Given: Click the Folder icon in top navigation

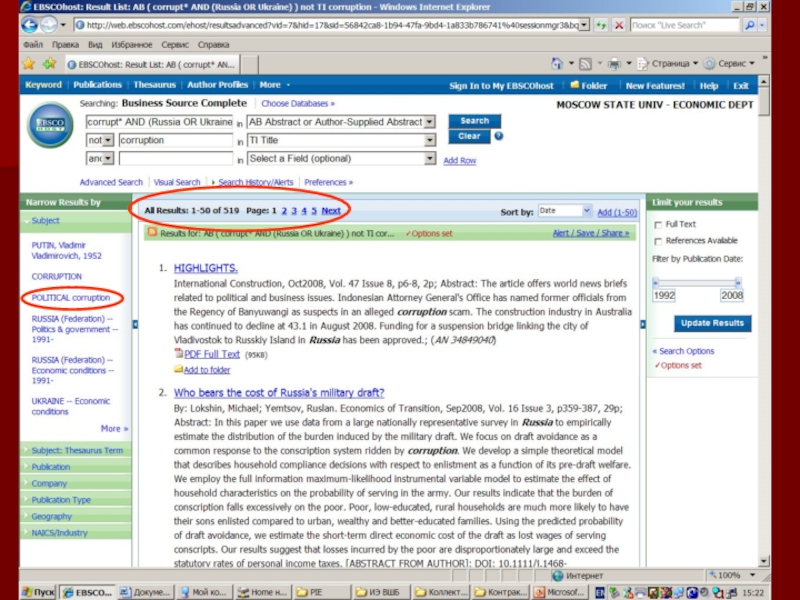Looking at the screenshot, I should pos(574,85).
